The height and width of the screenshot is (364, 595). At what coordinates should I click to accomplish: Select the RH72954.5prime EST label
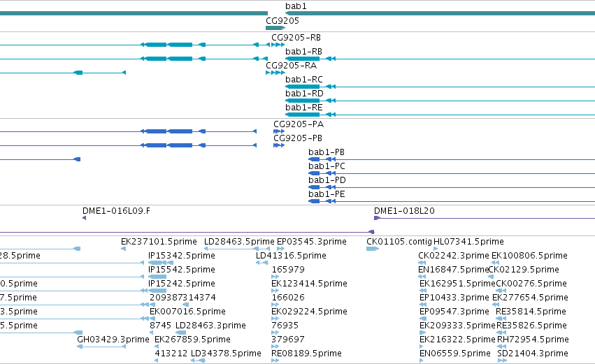coord(533,340)
